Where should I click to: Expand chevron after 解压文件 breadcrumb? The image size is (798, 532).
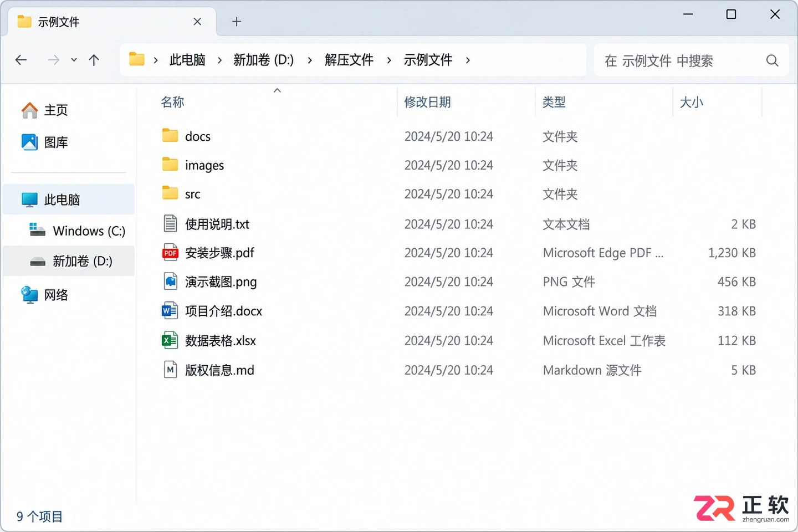tap(389, 60)
